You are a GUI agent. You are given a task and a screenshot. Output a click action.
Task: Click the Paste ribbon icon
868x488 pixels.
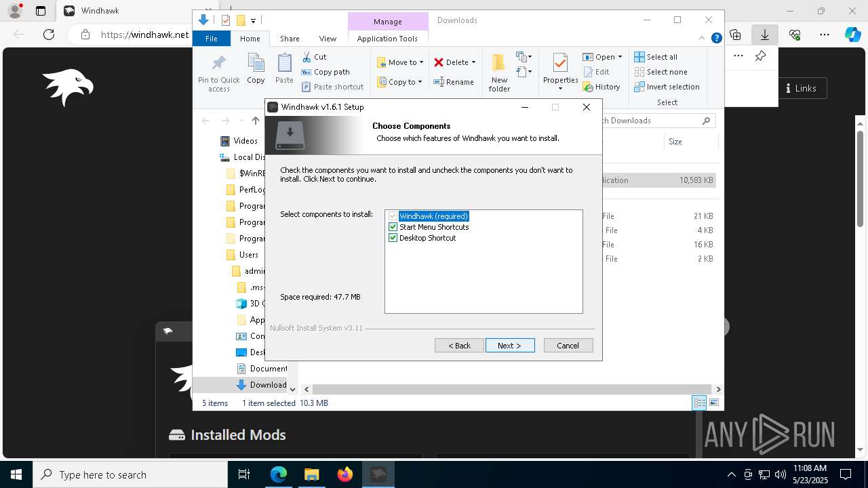284,63
